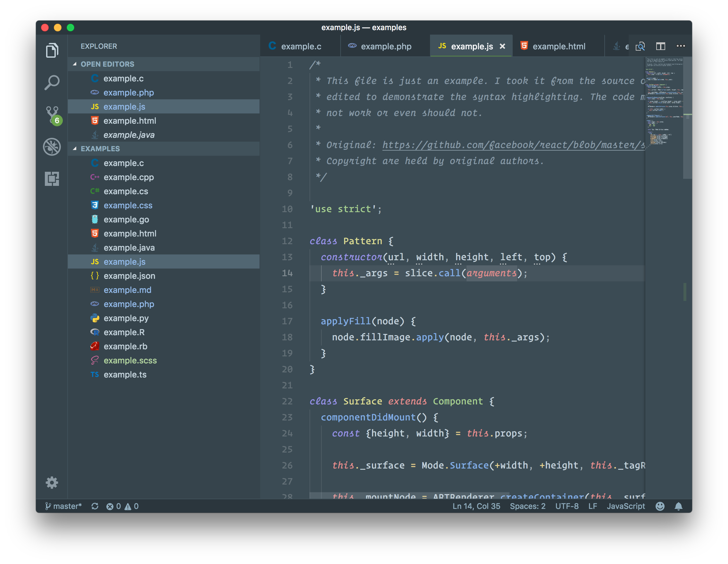The height and width of the screenshot is (564, 728).
Task: Open example.cs file
Action: pos(164,191)
